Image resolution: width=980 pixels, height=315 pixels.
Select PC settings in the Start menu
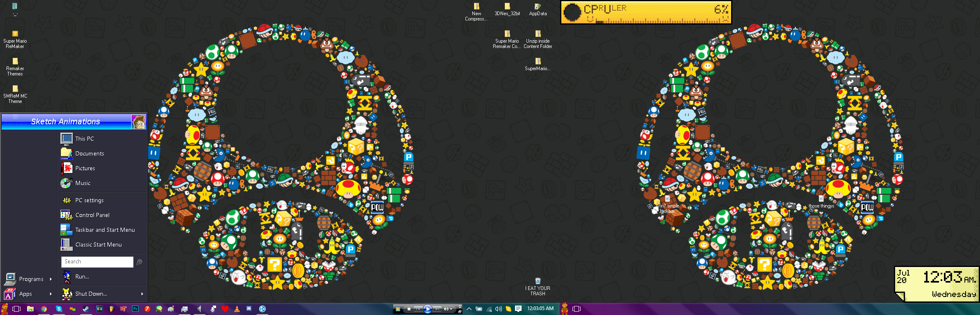[x=89, y=200]
